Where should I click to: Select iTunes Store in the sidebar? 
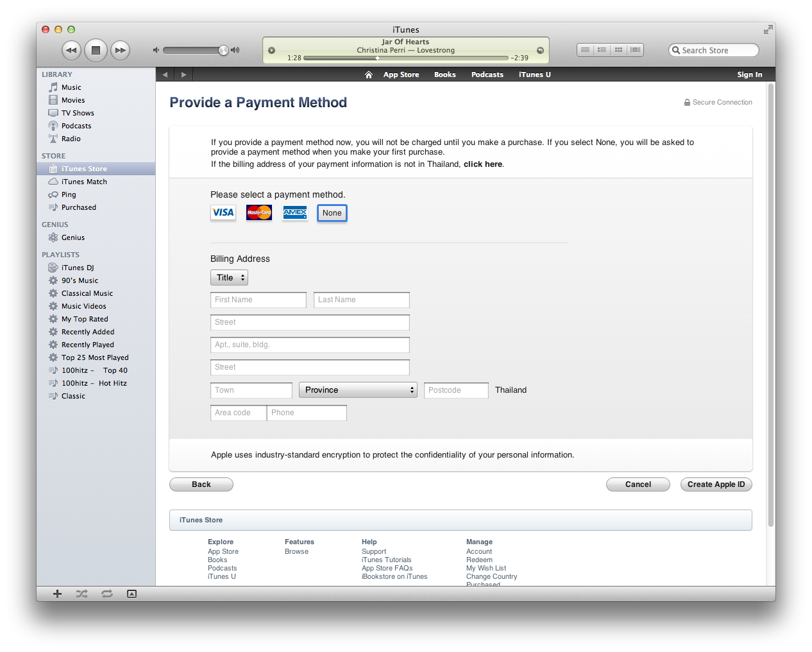click(x=96, y=169)
